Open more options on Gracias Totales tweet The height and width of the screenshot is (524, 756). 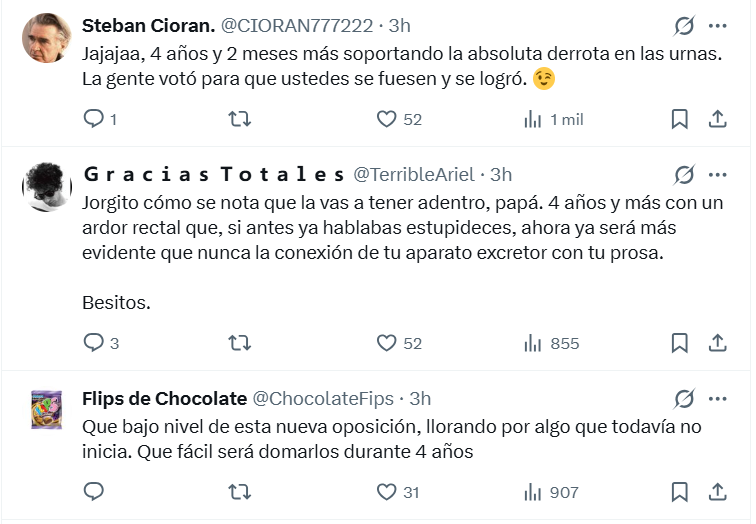pyautogui.click(x=717, y=175)
